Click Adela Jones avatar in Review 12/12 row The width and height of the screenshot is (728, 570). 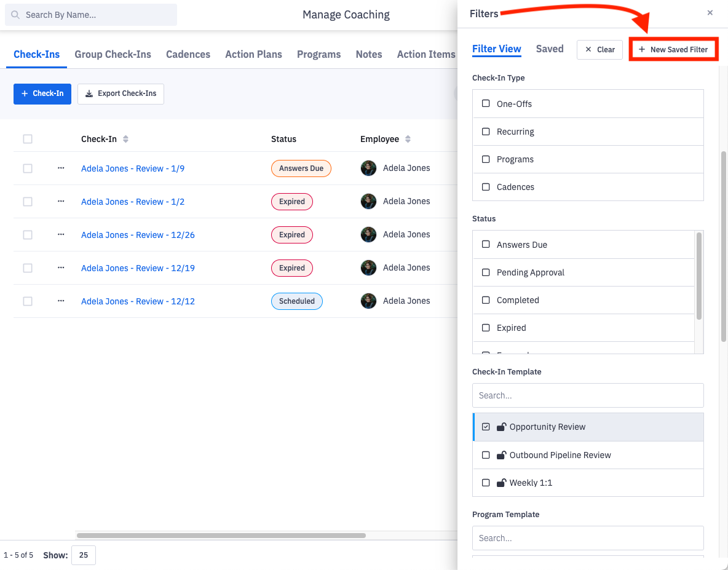[369, 301]
